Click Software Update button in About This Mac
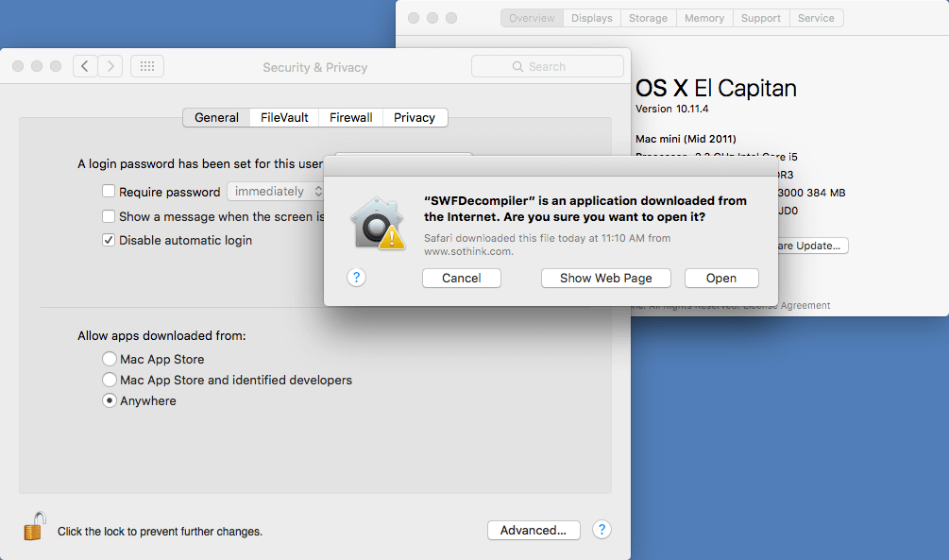This screenshot has width=949, height=560. (813, 246)
